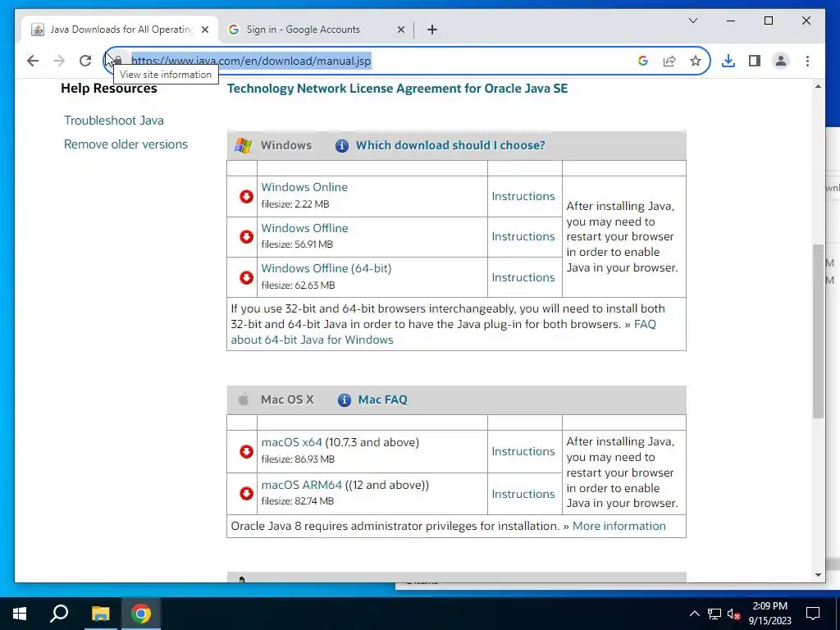This screenshot has width=840, height=630.
Task: Open Instructions for Windows Online
Action: coord(523,196)
